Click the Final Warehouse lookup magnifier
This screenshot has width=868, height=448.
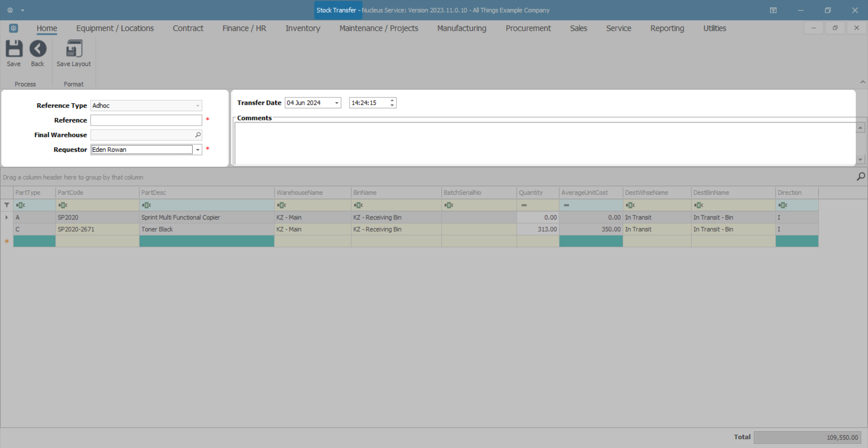tap(198, 135)
